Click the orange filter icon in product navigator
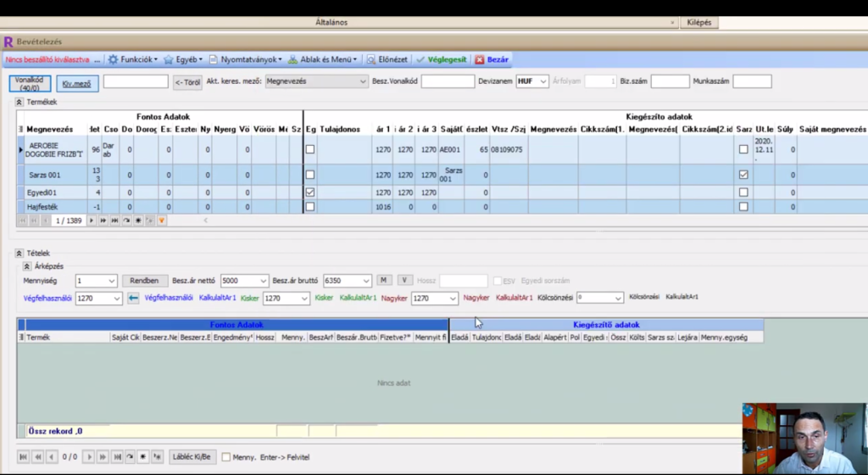The image size is (868, 475). pyautogui.click(x=161, y=221)
